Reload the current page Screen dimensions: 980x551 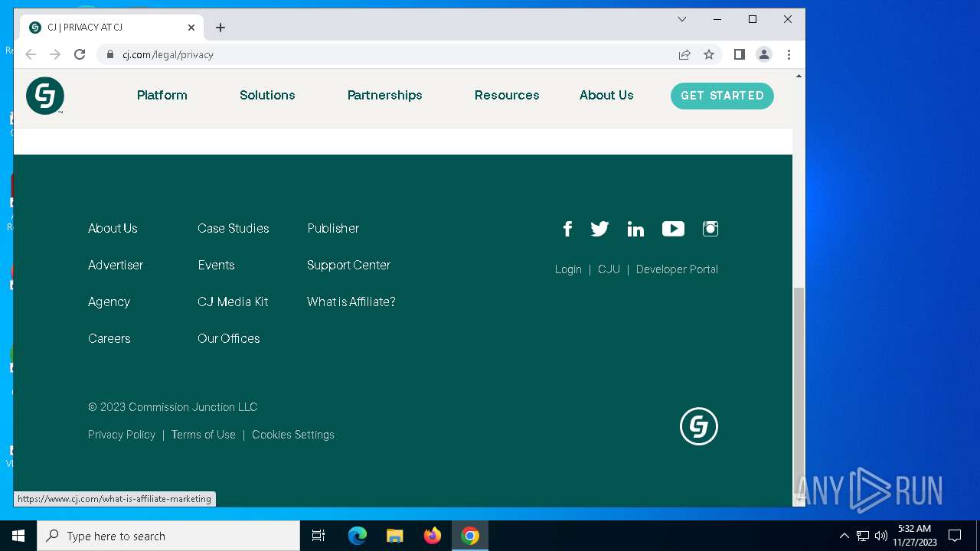80,54
